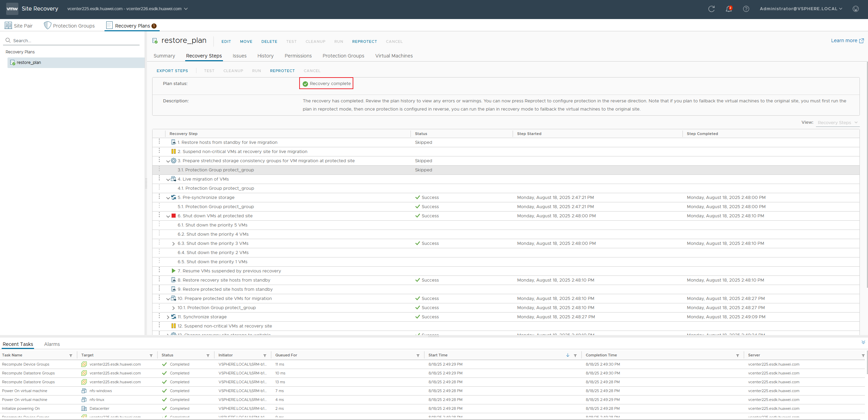The width and height of the screenshot is (868, 420).
Task: Open the Administrator user menu
Action: 801,9
